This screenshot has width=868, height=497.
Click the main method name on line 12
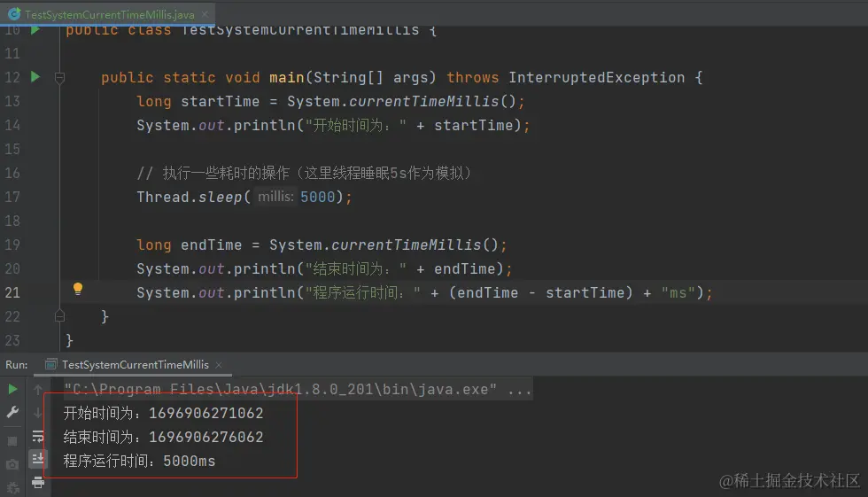point(287,77)
